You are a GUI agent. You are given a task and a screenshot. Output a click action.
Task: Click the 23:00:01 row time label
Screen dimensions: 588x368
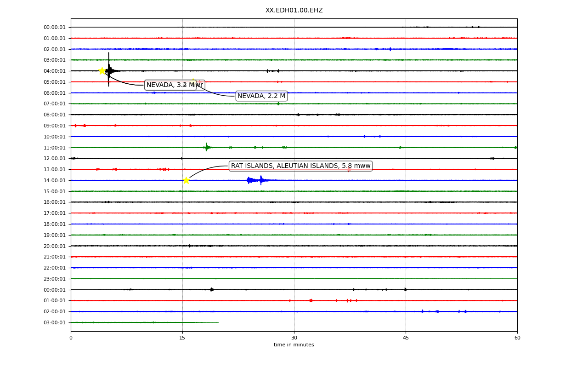(55, 279)
